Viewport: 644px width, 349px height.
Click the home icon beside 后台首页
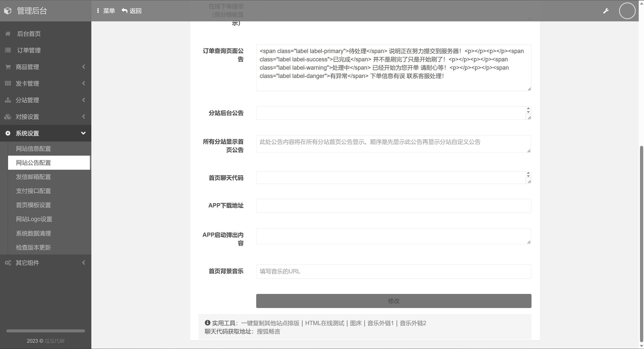tap(8, 34)
